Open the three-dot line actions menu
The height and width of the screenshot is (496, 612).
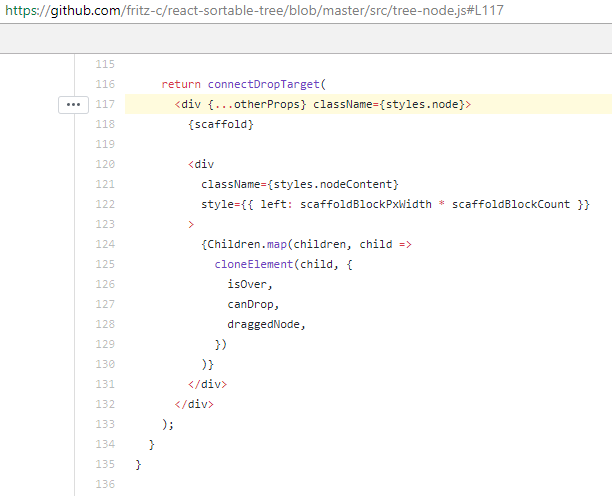tap(74, 104)
